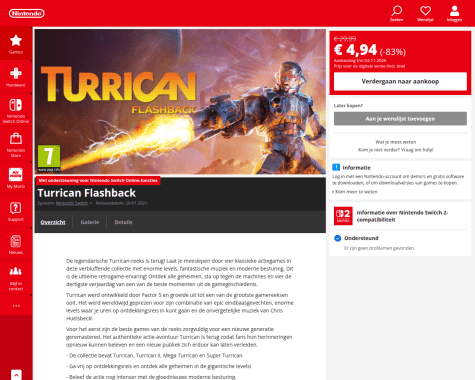Click the Switch 2 compatibility icon

(x=343, y=216)
